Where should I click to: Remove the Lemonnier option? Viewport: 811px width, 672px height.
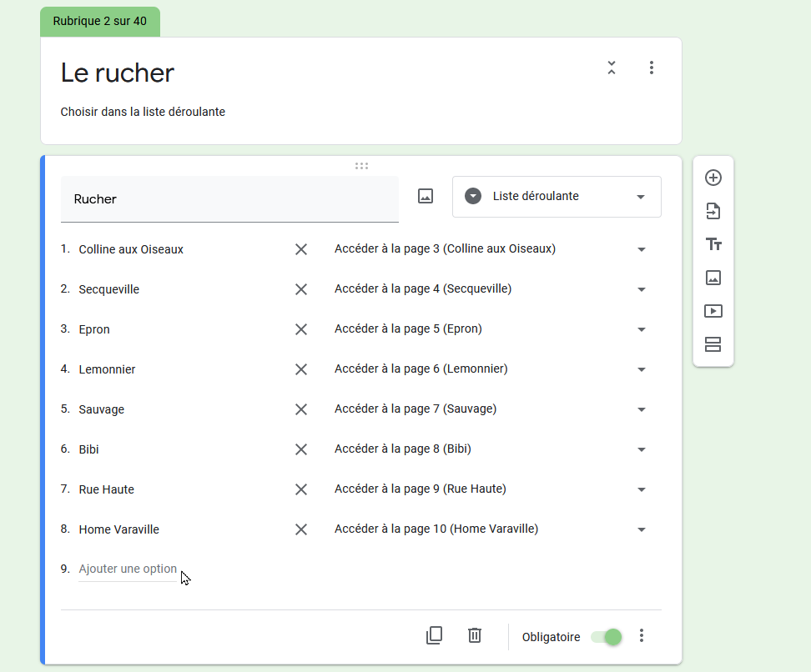coord(301,369)
